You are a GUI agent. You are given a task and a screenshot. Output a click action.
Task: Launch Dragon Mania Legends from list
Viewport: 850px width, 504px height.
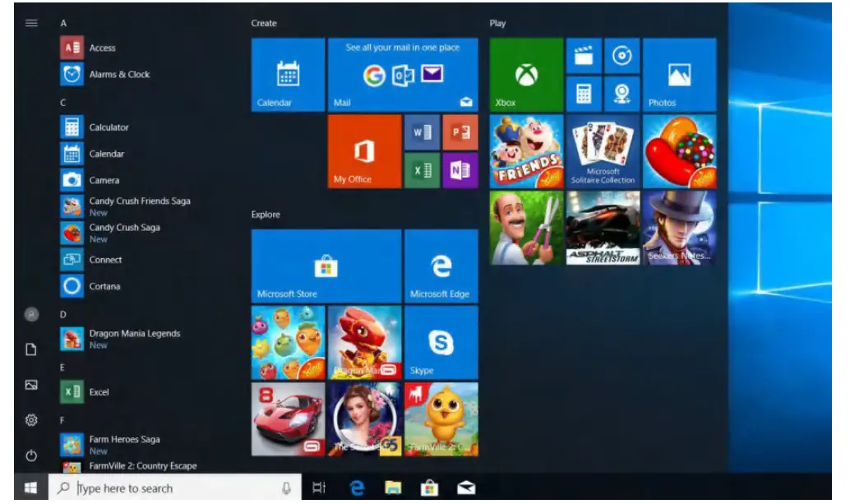point(125,339)
